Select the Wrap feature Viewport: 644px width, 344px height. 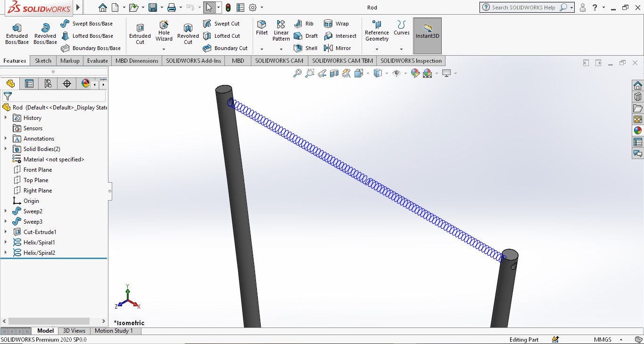[336, 24]
